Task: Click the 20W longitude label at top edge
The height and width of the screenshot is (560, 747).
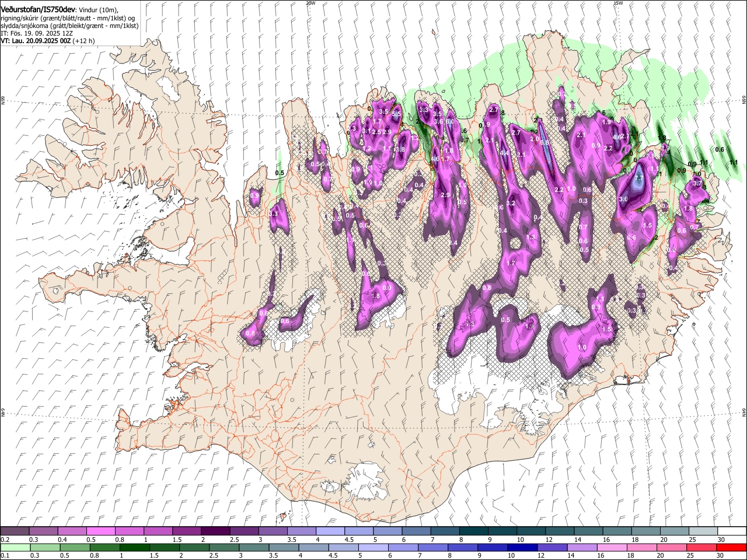Action: click(x=310, y=3)
